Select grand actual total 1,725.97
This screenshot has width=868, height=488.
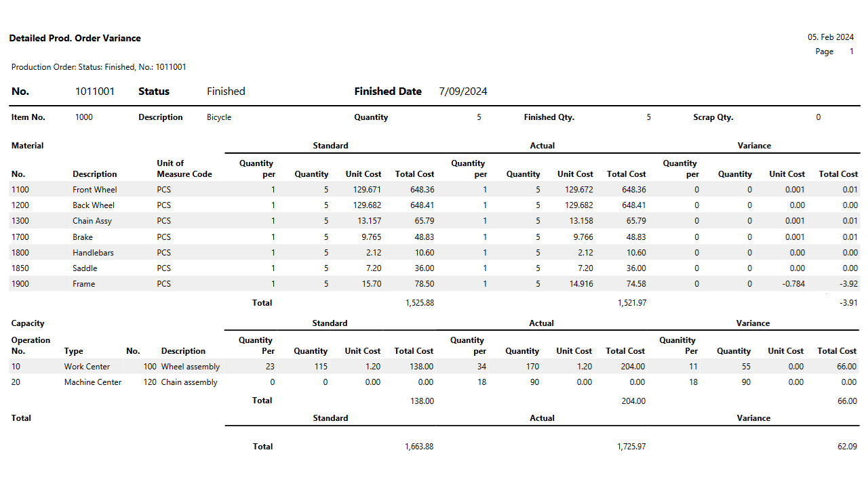coord(632,447)
